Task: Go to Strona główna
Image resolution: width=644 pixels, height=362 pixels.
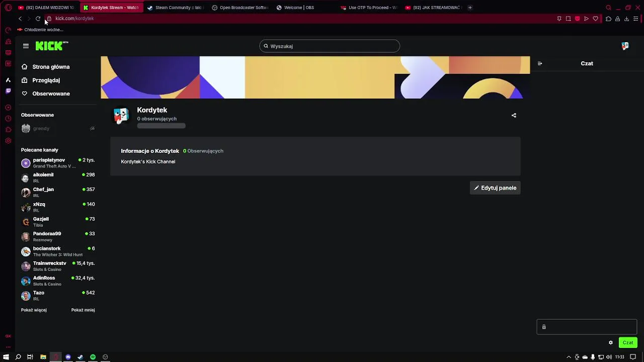Action: click(x=46, y=67)
